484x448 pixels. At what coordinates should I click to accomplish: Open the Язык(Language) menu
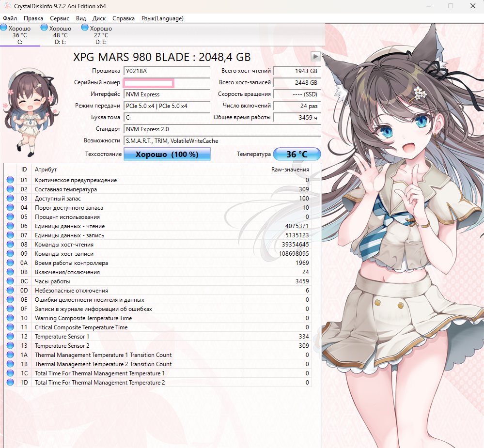(x=162, y=18)
